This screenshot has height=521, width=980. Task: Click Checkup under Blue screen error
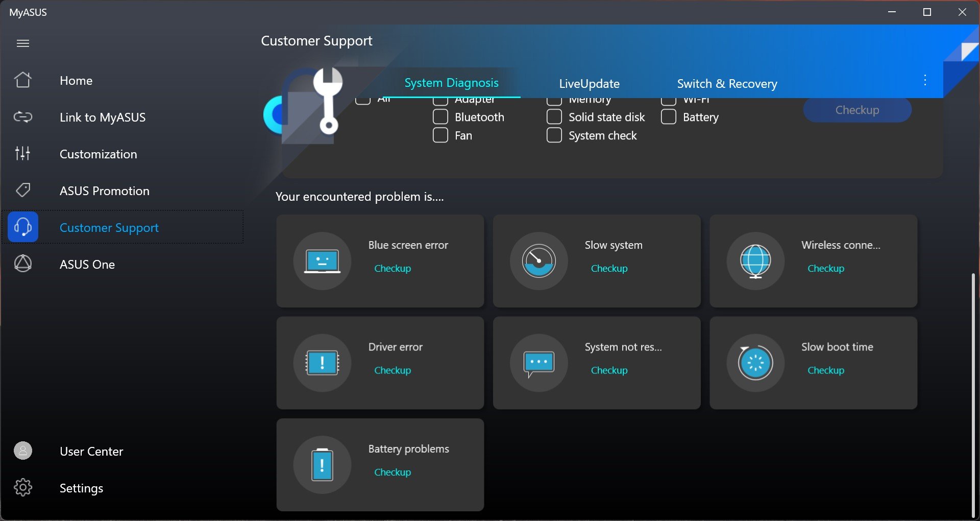point(393,268)
